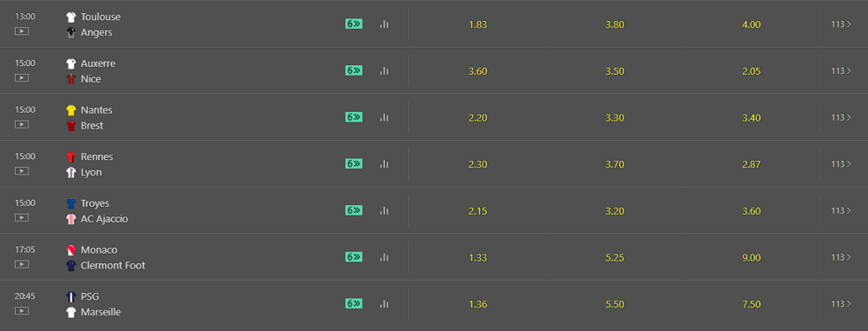Open the AC Ajaccio team name link
868x331 pixels.
104,219
